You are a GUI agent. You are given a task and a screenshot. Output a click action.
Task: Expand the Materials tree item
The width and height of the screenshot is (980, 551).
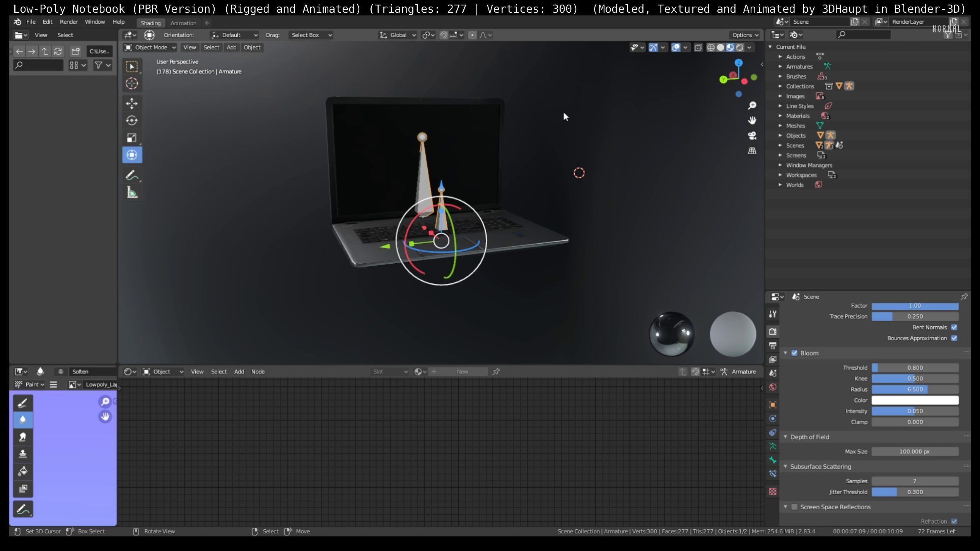[780, 116]
